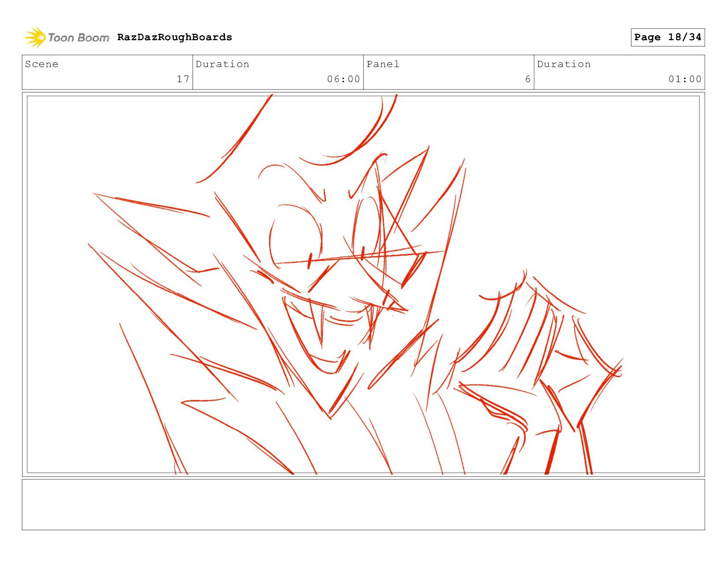This screenshot has width=728, height=563.
Task: Click the scene Duration value 06:00
Action: point(343,79)
